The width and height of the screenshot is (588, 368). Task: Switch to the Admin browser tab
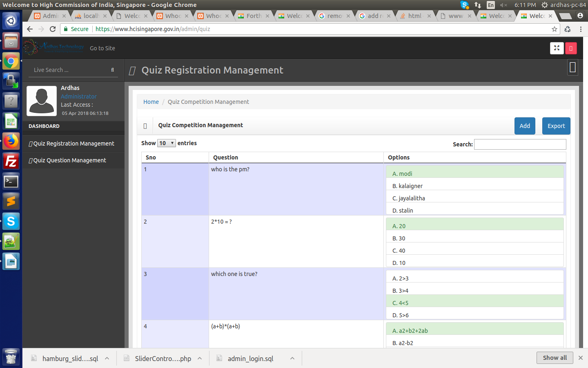tap(49, 16)
